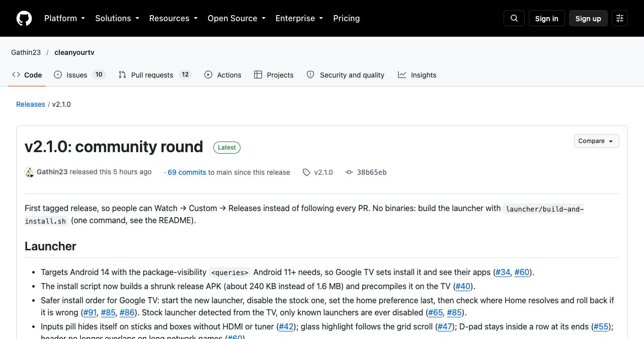Switch to the Actions tab
The width and height of the screenshot is (644, 339).
click(x=223, y=75)
